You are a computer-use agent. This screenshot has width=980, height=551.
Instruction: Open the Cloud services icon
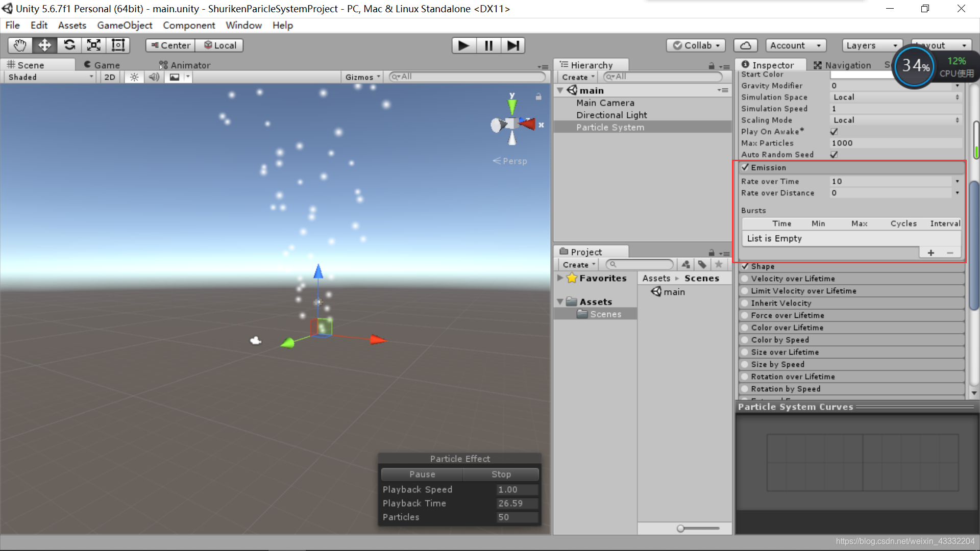click(x=746, y=45)
